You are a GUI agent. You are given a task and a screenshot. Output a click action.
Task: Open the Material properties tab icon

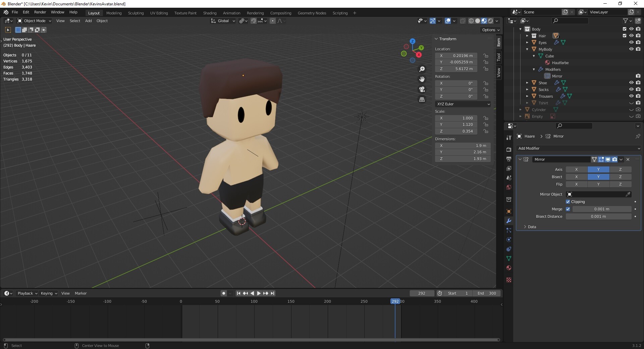pyautogui.click(x=509, y=268)
